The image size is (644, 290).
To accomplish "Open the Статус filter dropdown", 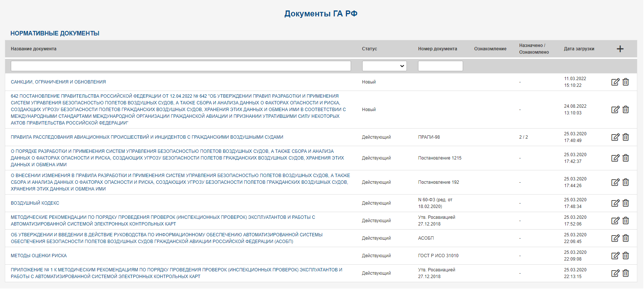I will pyautogui.click(x=384, y=66).
